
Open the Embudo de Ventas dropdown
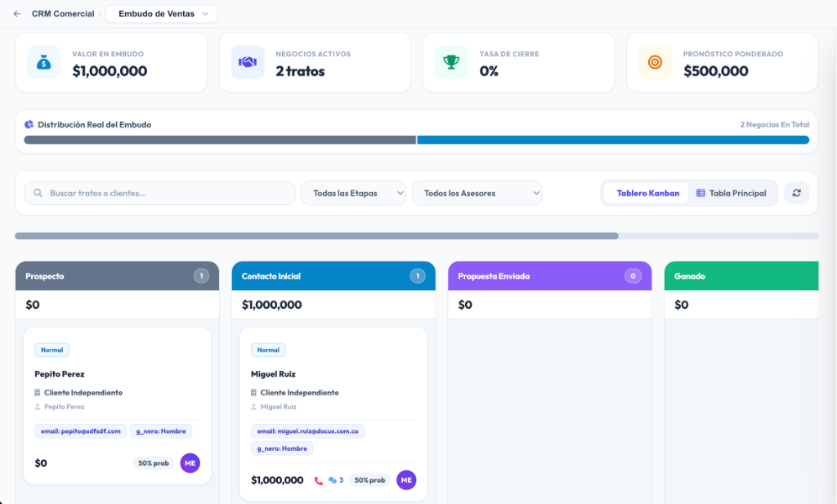(x=162, y=14)
